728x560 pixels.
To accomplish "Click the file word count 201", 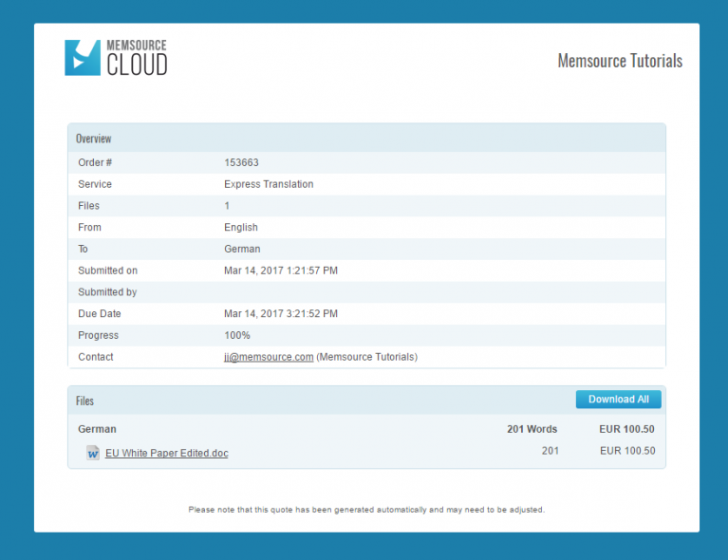I will (551, 451).
